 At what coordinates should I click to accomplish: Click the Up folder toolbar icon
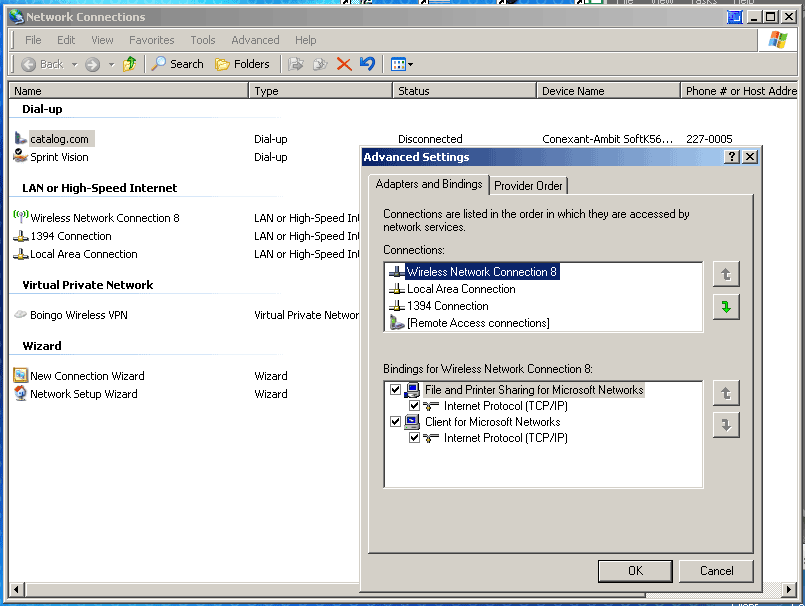[x=129, y=64]
